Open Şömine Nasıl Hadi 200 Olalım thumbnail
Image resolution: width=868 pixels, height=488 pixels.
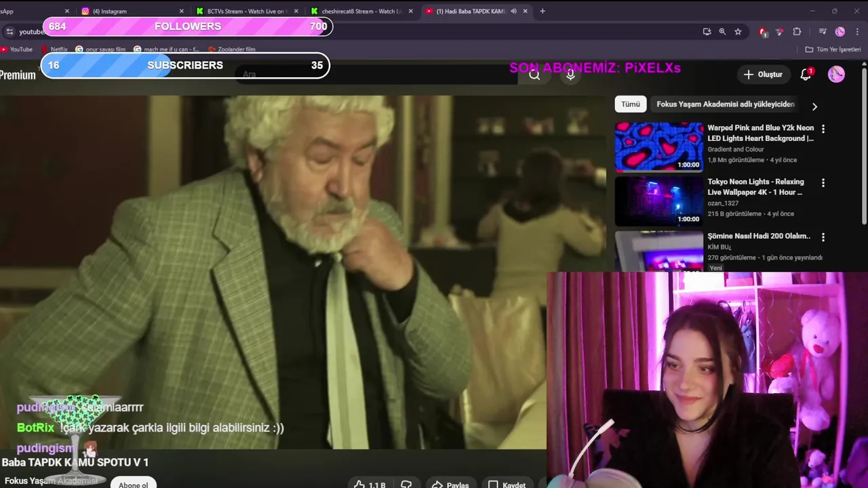tap(659, 251)
